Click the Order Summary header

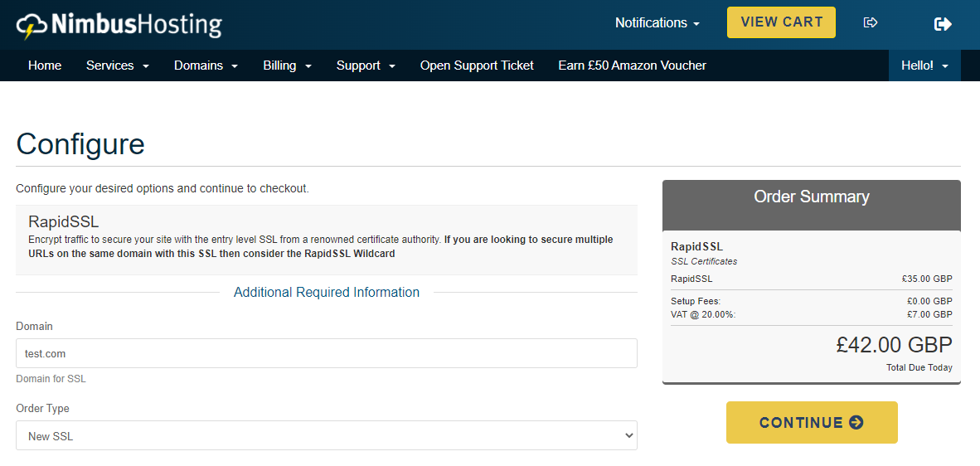(x=811, y=197)
